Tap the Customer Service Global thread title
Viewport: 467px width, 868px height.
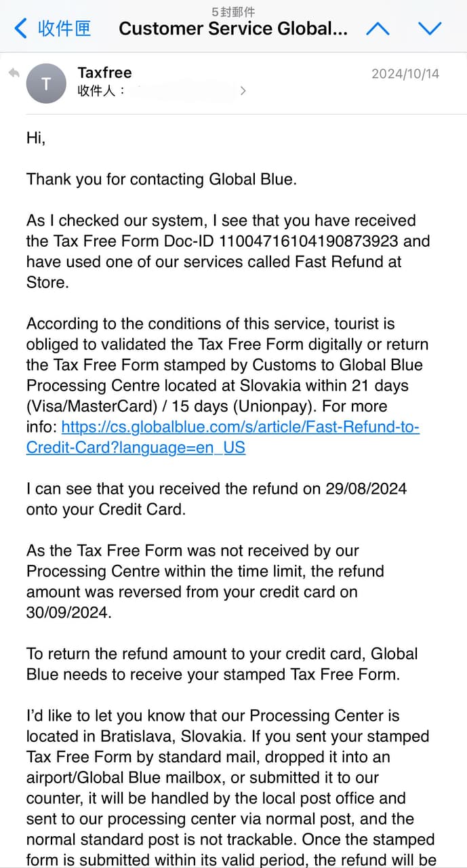pos(233,28)
